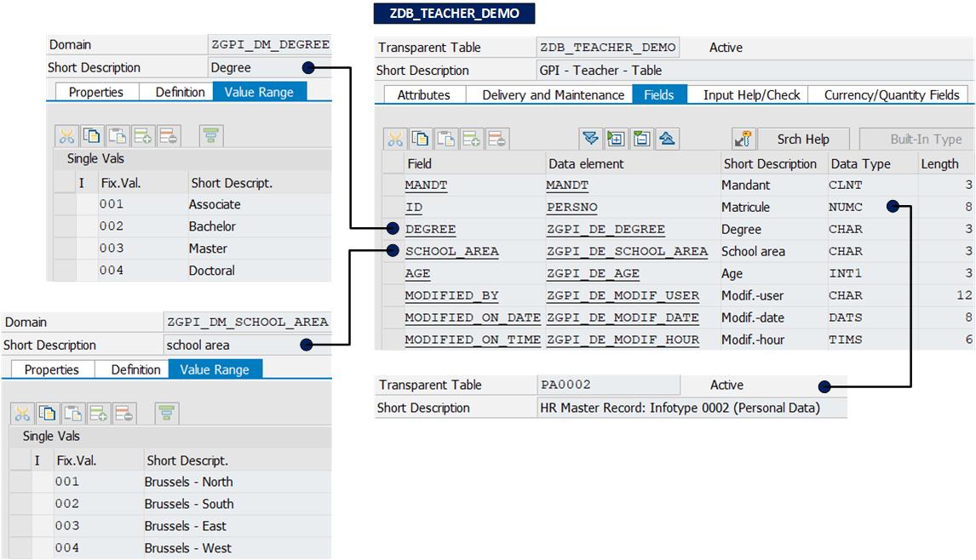Click the Paste icon in the Fields toolbar

click(x=447, y=138)
